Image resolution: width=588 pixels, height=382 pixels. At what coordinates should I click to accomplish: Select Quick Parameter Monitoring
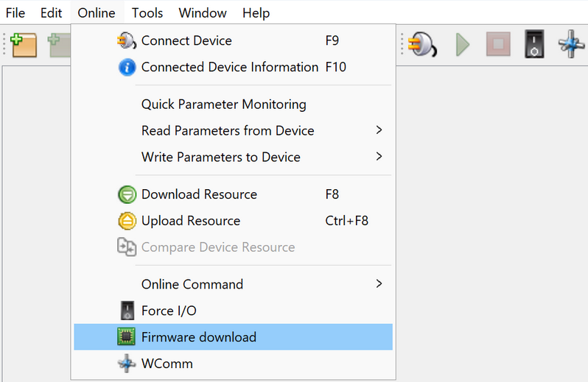point(223,105)
